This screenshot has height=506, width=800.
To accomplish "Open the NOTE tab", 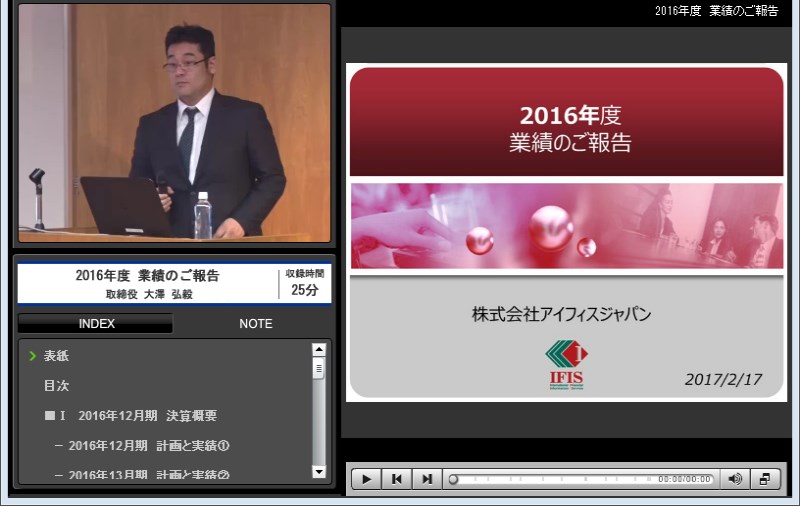I will (256, 323).
